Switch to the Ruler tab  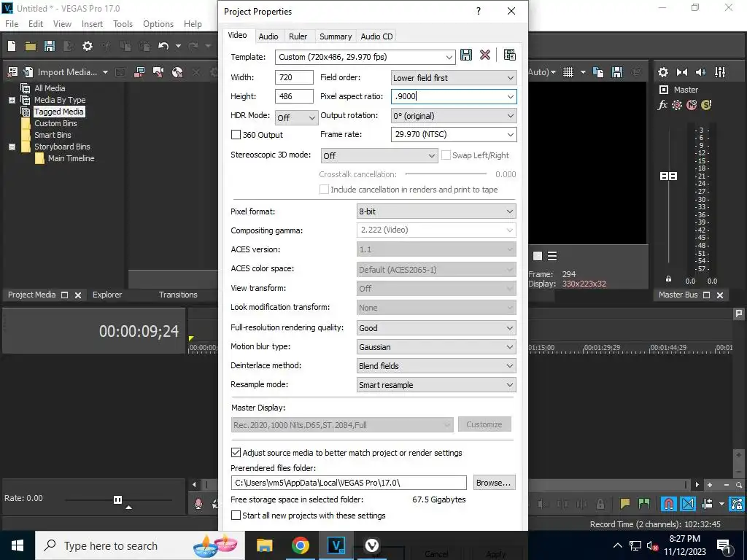pos(298,36)
